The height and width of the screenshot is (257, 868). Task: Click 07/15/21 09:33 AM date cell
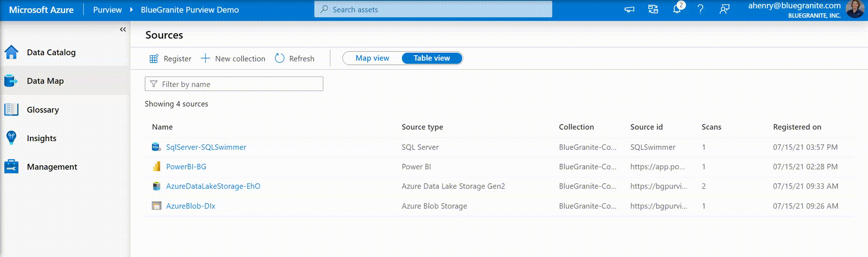tap(806, 186)
